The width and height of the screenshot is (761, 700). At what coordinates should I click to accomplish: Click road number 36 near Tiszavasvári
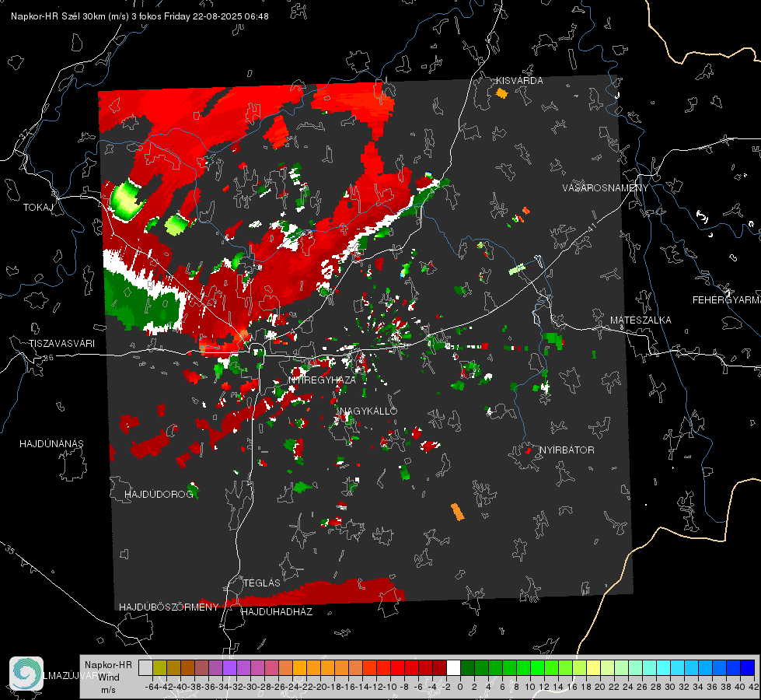click(48, 358)
